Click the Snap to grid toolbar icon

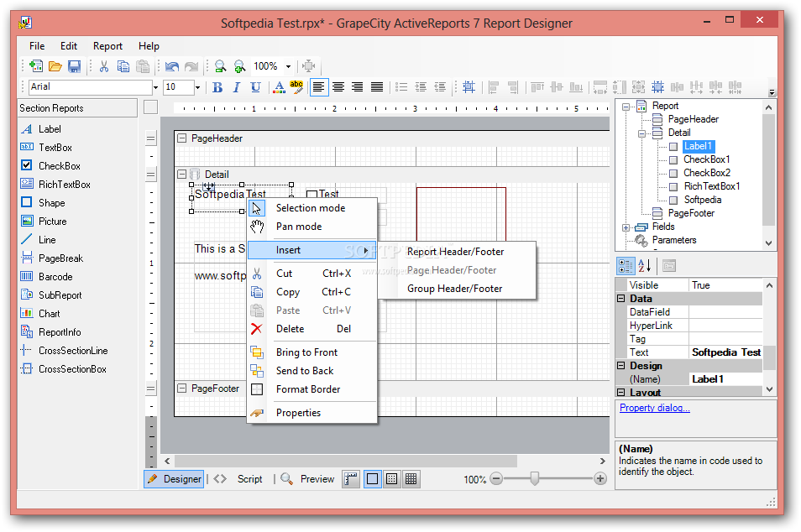tap(469, 87)
